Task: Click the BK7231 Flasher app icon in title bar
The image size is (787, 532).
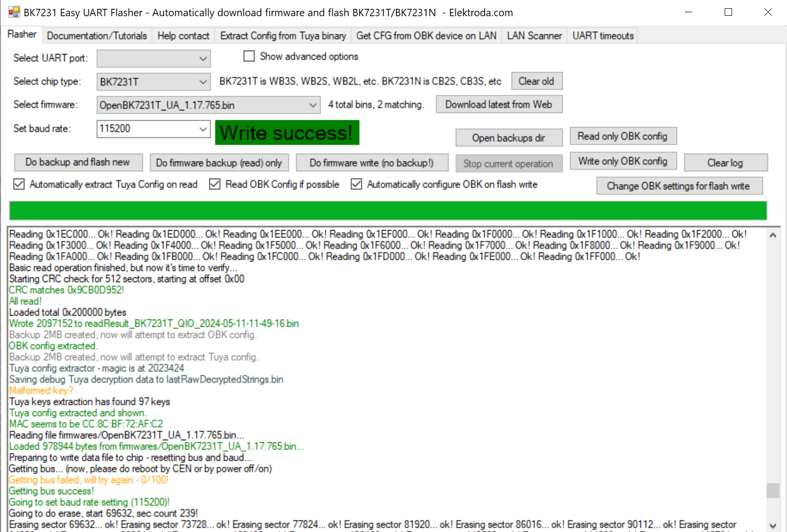Action: (14, 12)
